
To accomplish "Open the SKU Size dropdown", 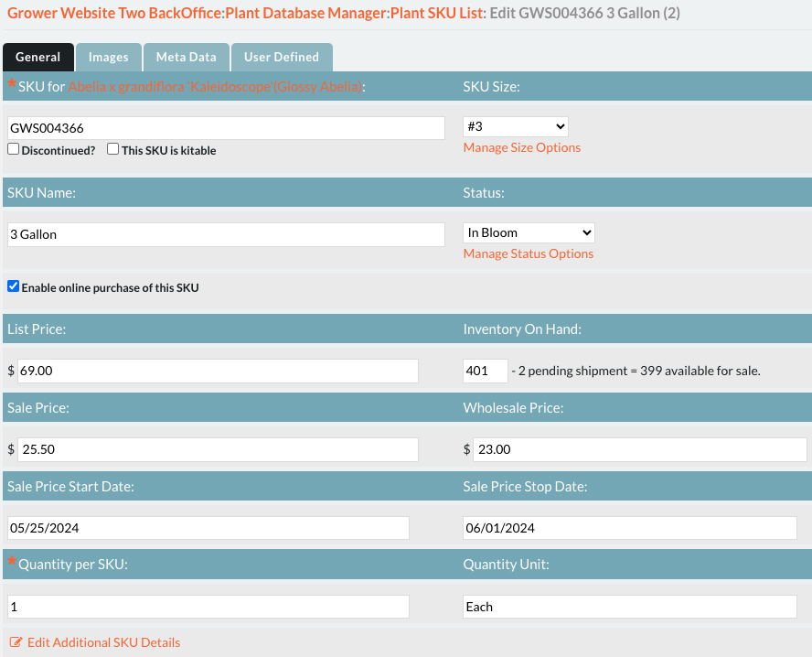I will 516,126.
